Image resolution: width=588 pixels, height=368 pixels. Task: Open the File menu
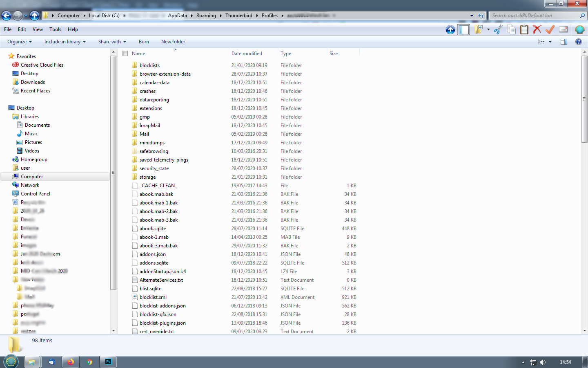pyautogui.click(x=8, y=29)
